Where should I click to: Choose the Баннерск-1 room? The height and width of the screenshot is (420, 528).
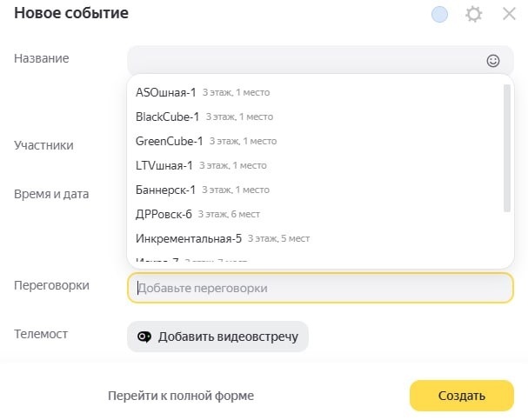[166, 190]
